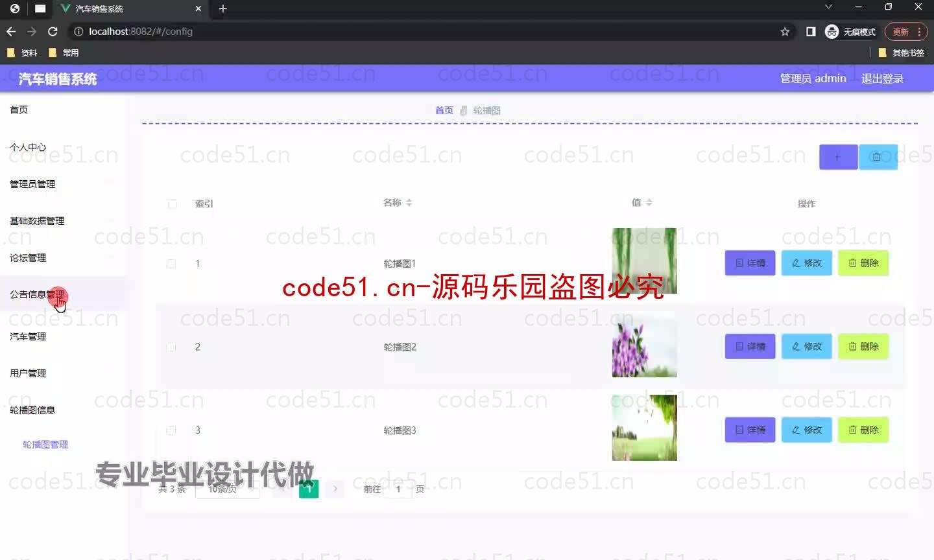Click 删除 for 轮播图3
This screenshot has height=560, width=934.
[x=863, y=430]
